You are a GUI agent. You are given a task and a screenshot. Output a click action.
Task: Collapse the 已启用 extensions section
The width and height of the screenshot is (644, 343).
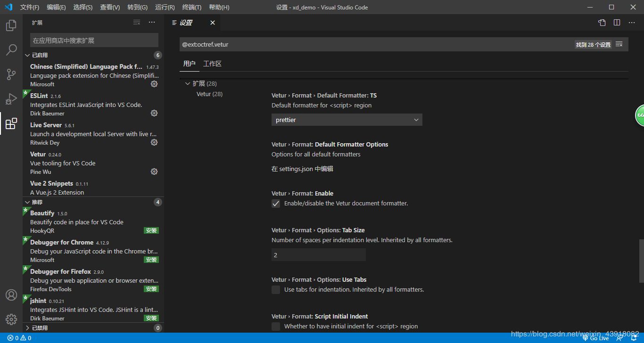click(x=93, y=55)
